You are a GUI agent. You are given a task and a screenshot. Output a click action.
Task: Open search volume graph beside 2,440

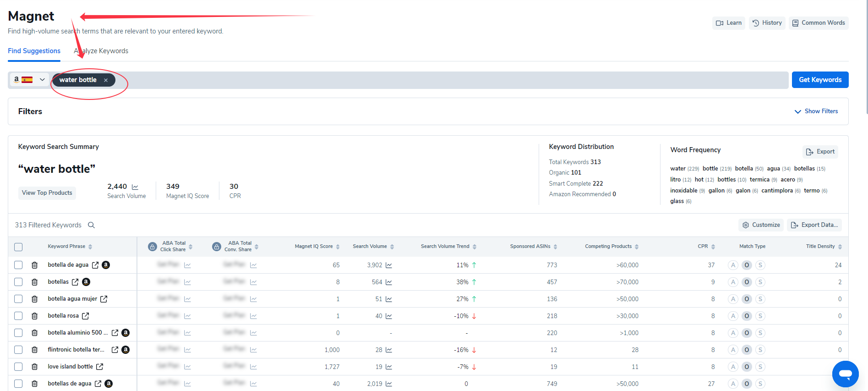tap(135, 187)
